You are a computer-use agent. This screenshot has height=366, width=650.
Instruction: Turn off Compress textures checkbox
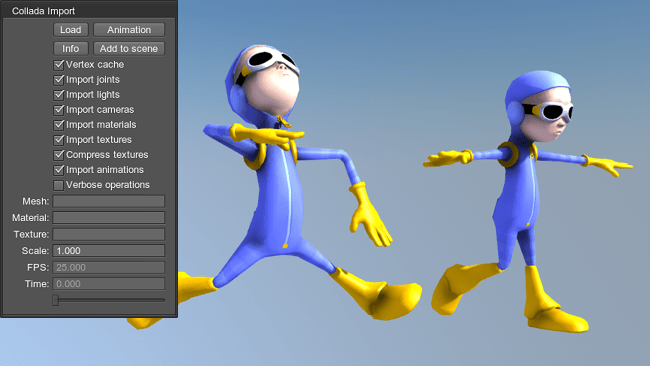click(58, 155)
